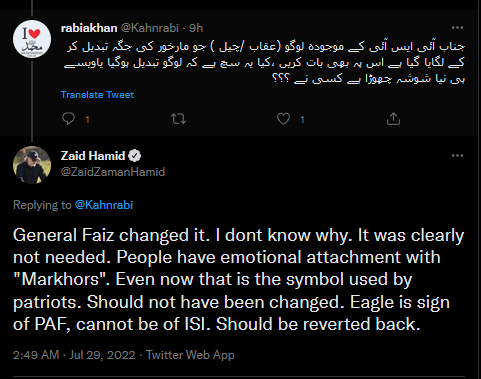Click the rabiakhan display name
The image size is (481, 379).
(89, 28)
